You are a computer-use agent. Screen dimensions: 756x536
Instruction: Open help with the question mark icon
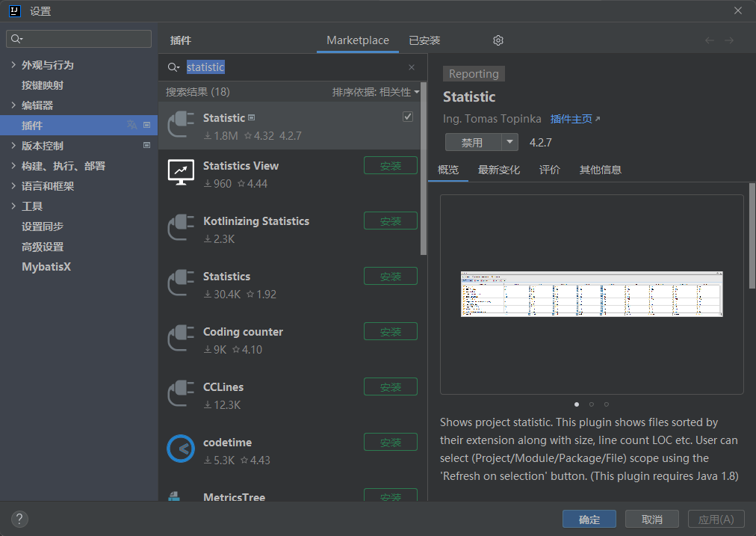click(20, 519)
